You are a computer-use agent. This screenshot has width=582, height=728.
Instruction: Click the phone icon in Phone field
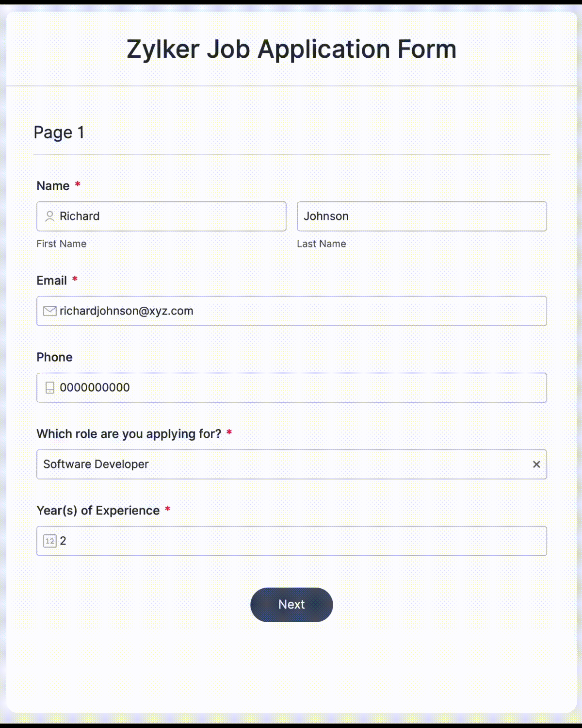pos(49,388)
